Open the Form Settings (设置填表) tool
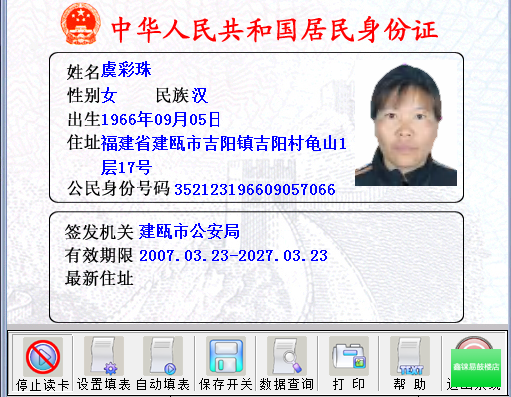Image resolution: width=511 pixels, height=397 pixels. [104, 356]
